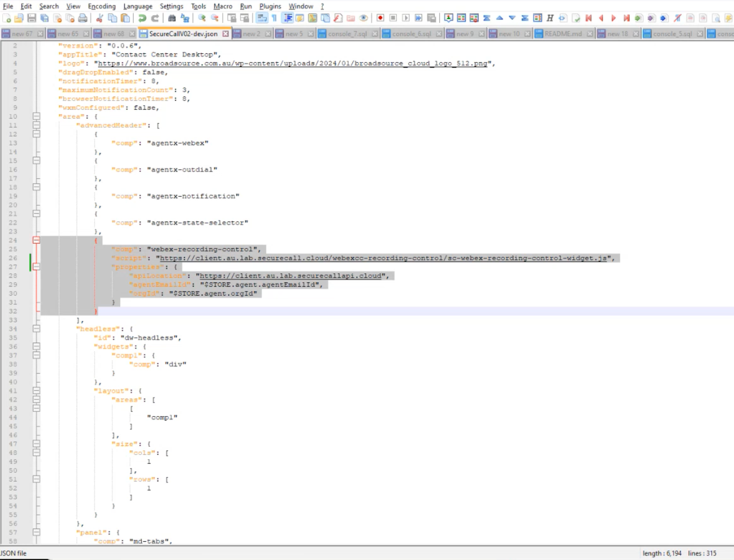734x560 pixels.
Task: Start macro recording with red record icon
Action: point(380,18)
